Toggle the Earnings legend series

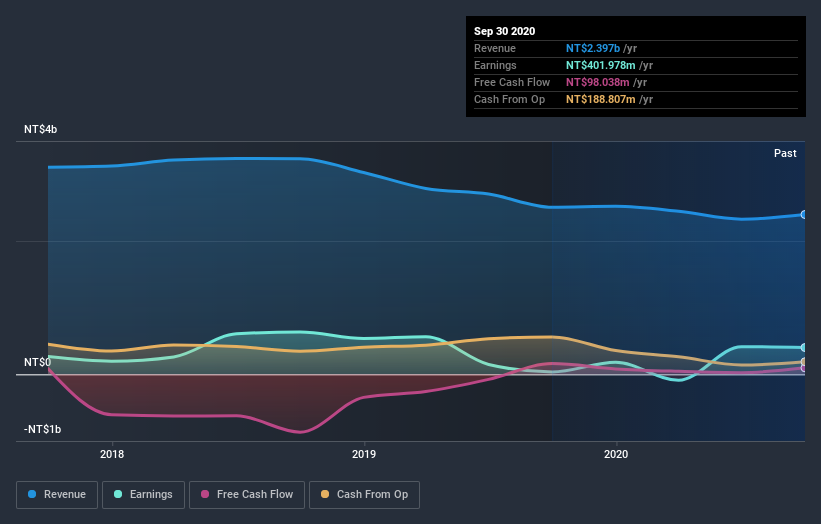click(x=143, y=495)
